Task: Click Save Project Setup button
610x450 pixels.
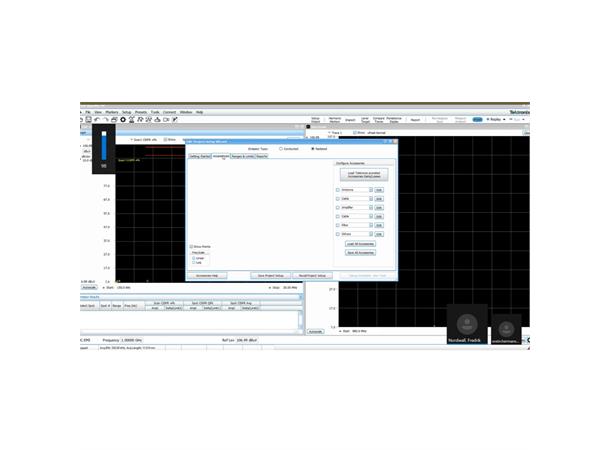Action: pyautogui.click(x=267, y=274)
